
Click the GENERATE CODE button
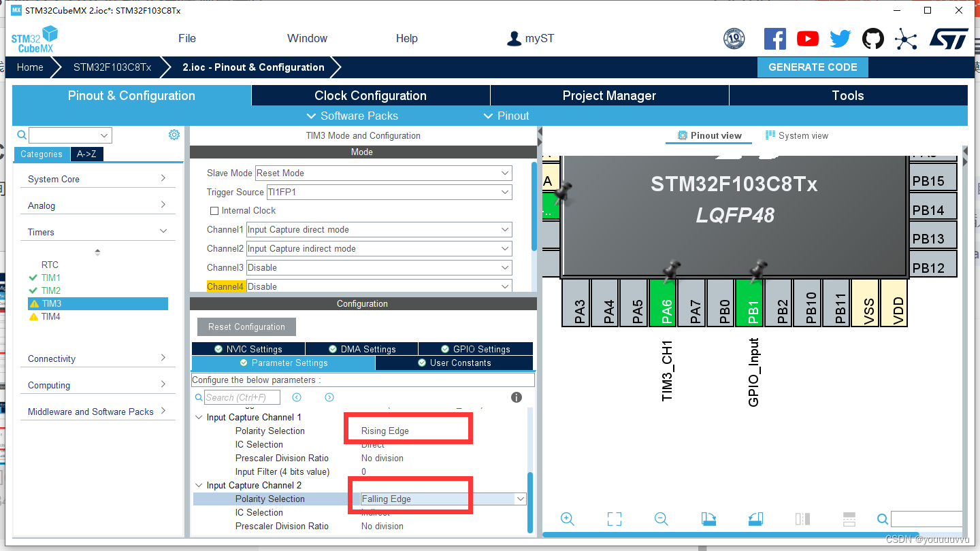[x=813, y=67]
